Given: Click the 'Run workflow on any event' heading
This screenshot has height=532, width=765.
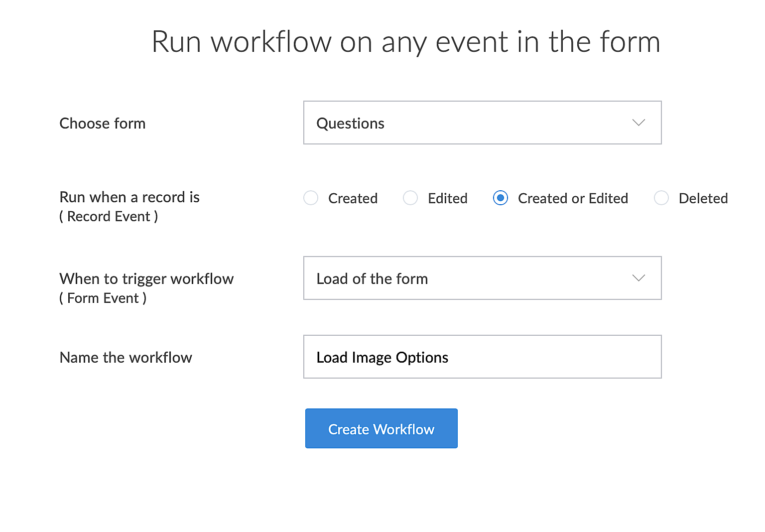Looking at the screenshot, I should pos(406,41).
